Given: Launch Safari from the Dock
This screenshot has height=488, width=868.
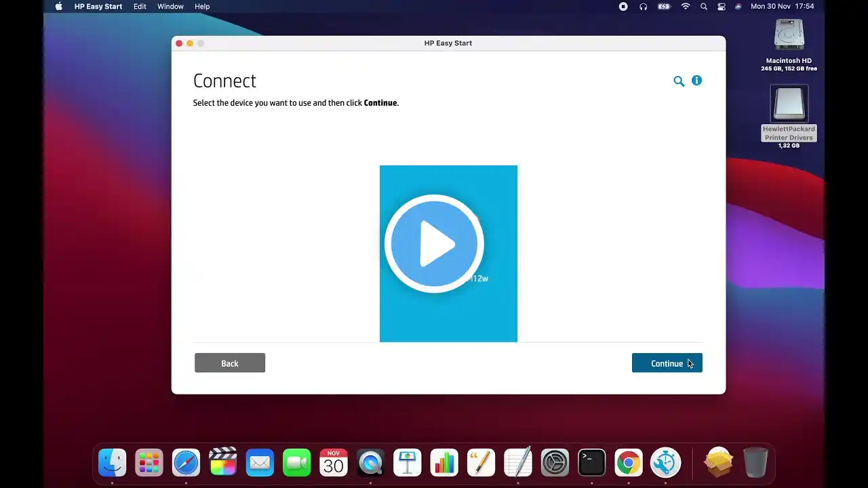Looking at the screenshot, I should coord(186,463).
